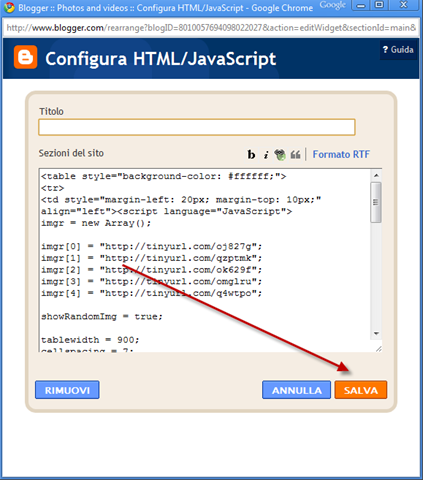Click the '<table style' first code line
This screenshot has height=480, width=423.
163,176
